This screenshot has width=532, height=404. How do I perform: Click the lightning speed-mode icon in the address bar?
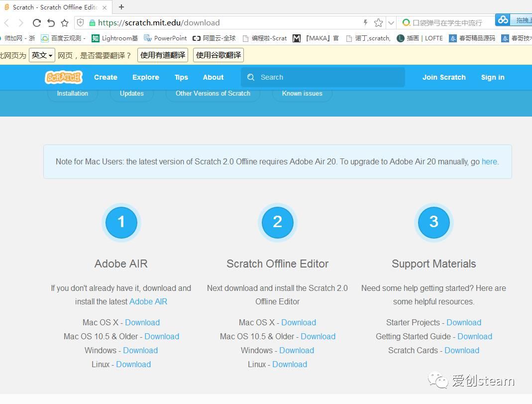(365, 23)
